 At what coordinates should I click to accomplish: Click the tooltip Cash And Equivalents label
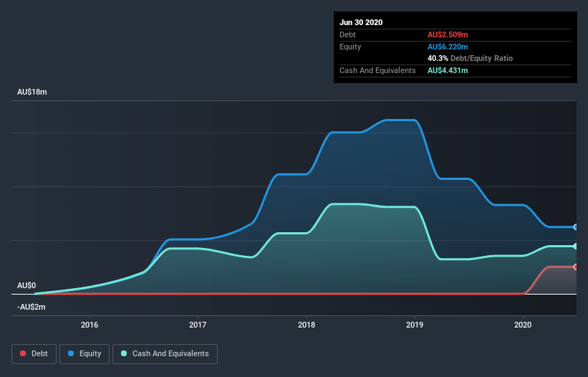377,70
